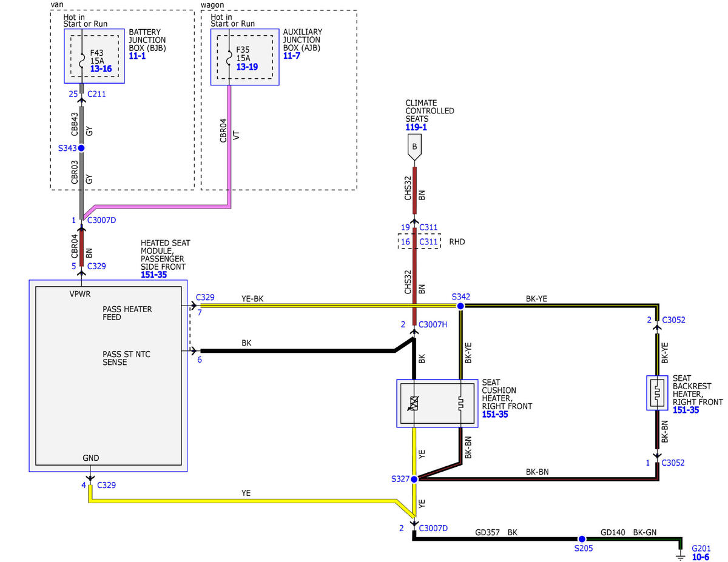728x562 pixels.
Task: Open the 119-1 Climate Controlled Seats link
Action: pyautogui.click(x=416, y=127)
